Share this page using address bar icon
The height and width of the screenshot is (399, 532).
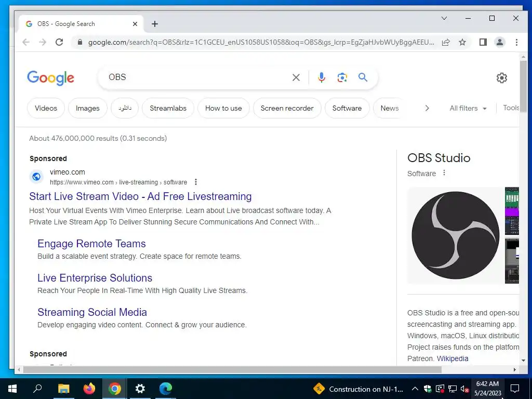coord(445,42)
